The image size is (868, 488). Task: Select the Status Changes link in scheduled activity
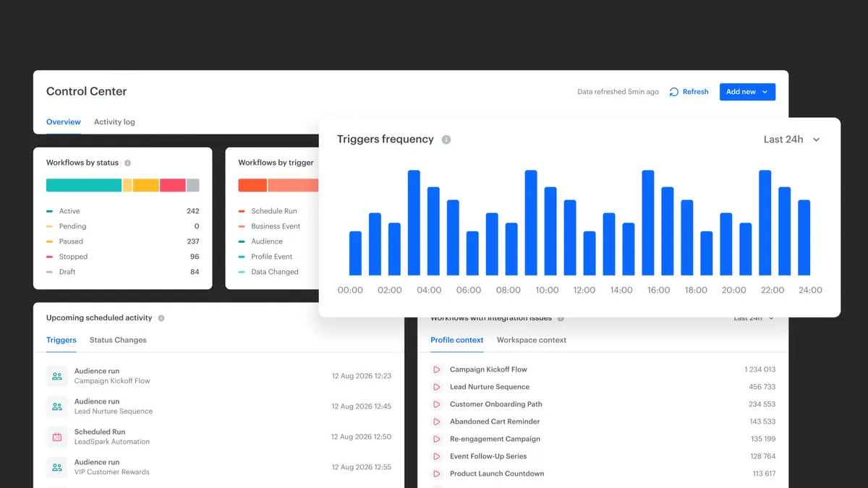click(x=118, y=340)
